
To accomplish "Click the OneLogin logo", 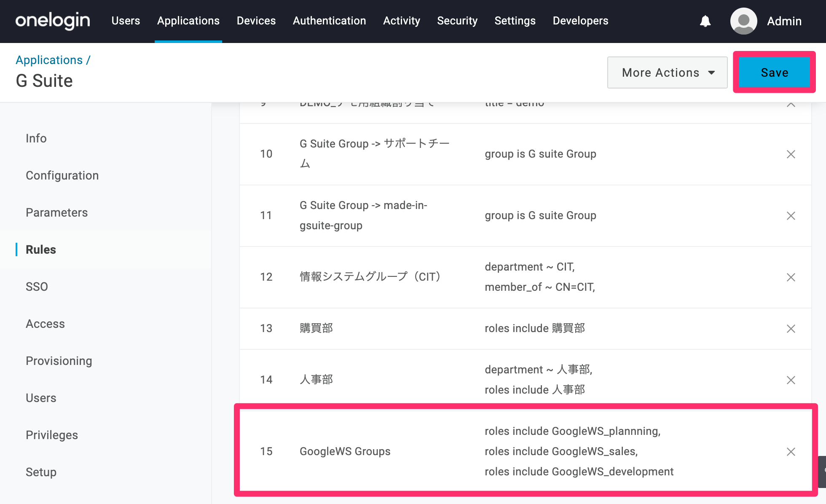I will (53, 21).
